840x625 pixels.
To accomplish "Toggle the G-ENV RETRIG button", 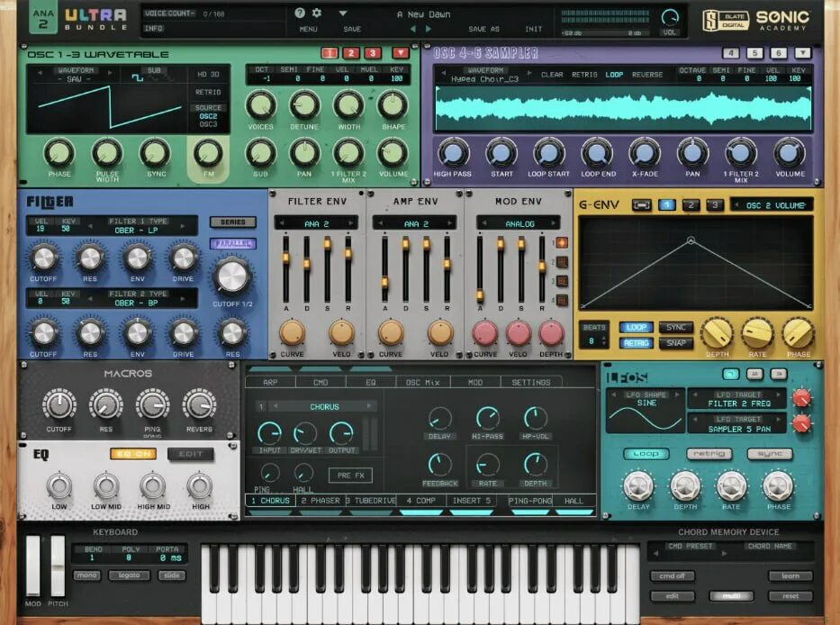I will (x=636, y=343).
